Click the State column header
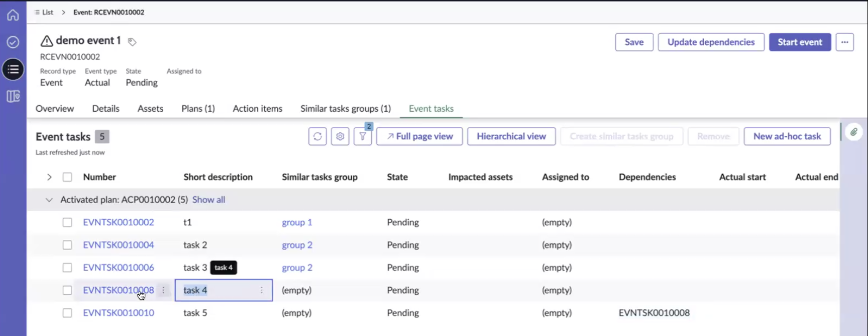The height and width of the screenshot is (336, 868). pyautogui.click(x=397, y=177)
